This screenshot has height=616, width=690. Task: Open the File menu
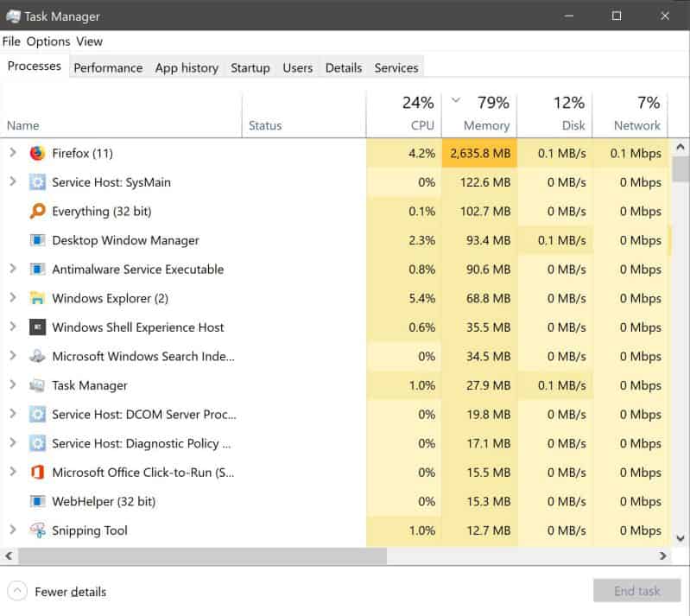click(11, 41)
